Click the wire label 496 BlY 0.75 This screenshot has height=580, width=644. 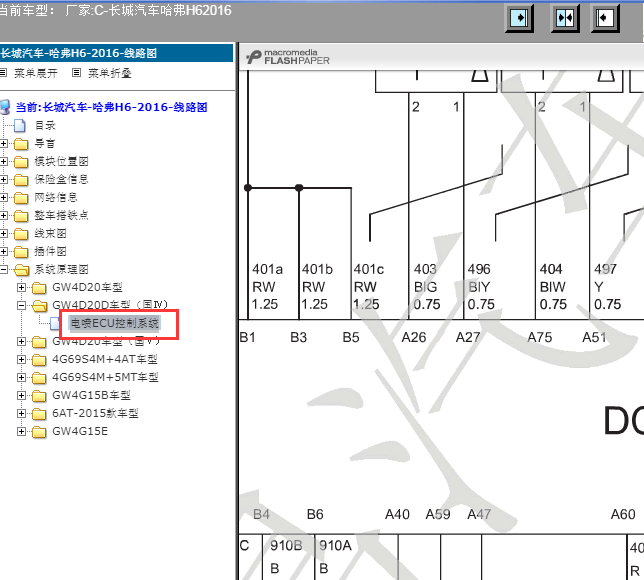[x=481, y=287]
